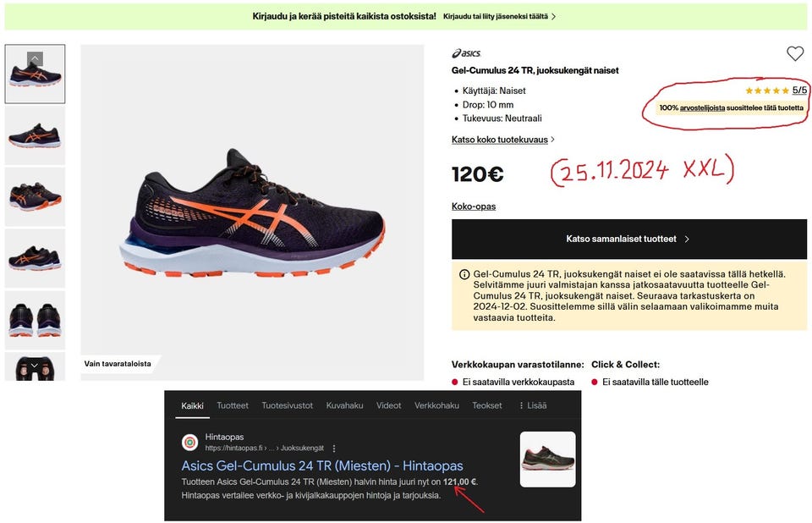Open Asics Gel-Cumulus 24 TR Hintaopas result
The height and width of the screenshot is (523, 812).
pos(322,465)
